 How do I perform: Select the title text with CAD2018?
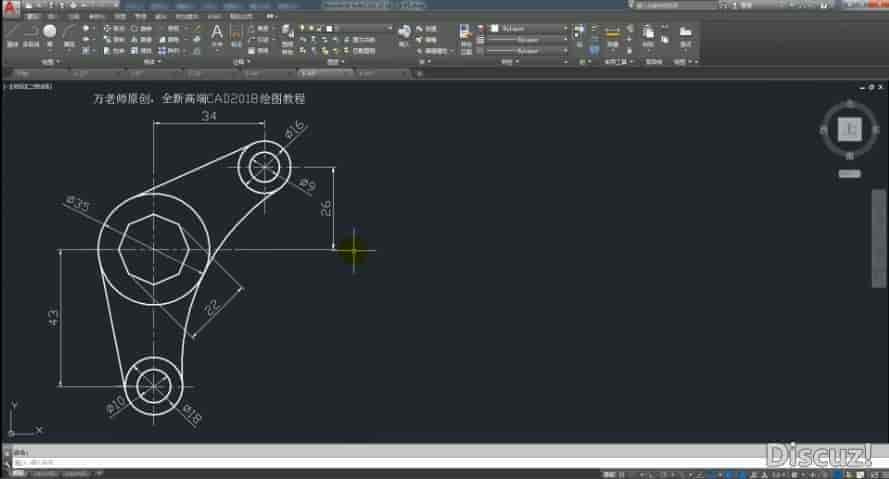pyautogui.click(x=199, y=99)
